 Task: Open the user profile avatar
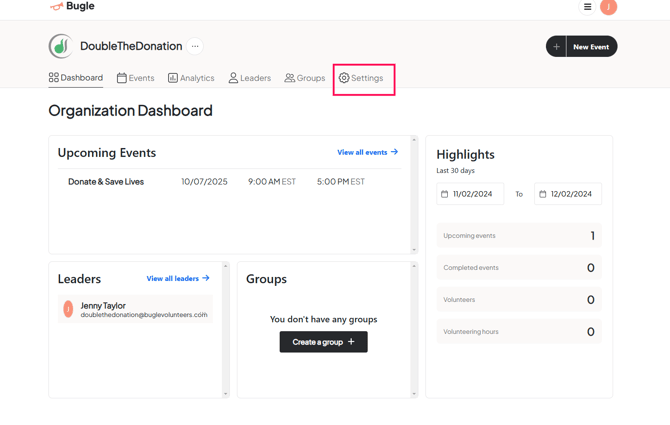point(608,7)
